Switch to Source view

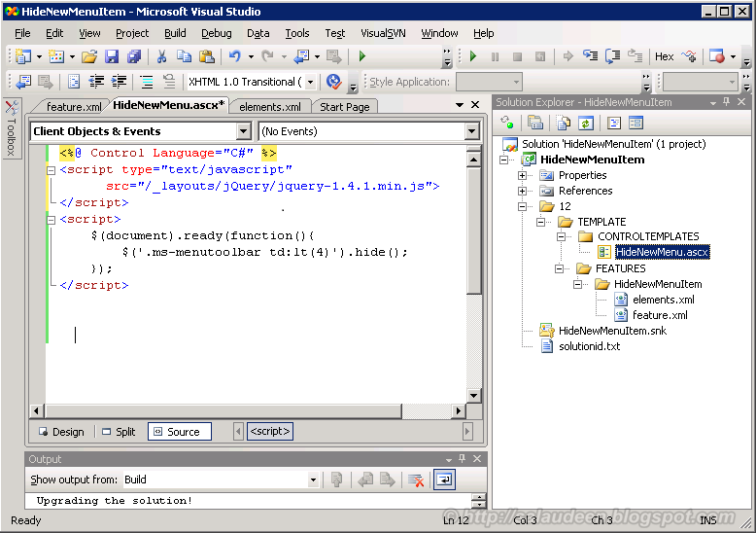point(180,432)
